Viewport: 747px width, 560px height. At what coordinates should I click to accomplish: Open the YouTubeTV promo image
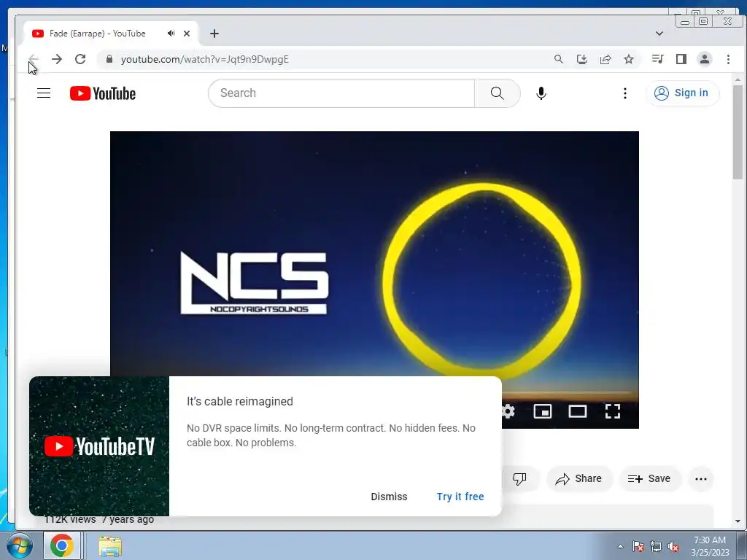[99, 446]
